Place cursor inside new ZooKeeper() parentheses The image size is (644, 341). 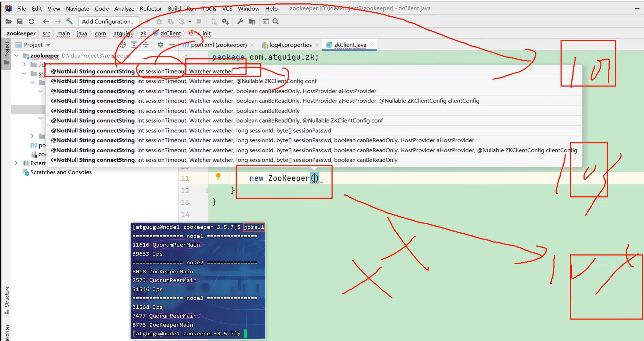tap(315, 178)
